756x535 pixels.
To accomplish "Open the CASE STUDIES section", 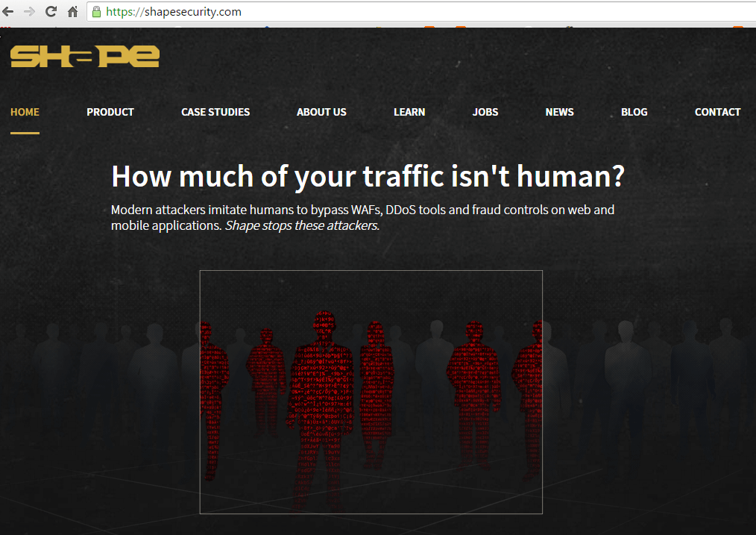I will coord(215,112).
